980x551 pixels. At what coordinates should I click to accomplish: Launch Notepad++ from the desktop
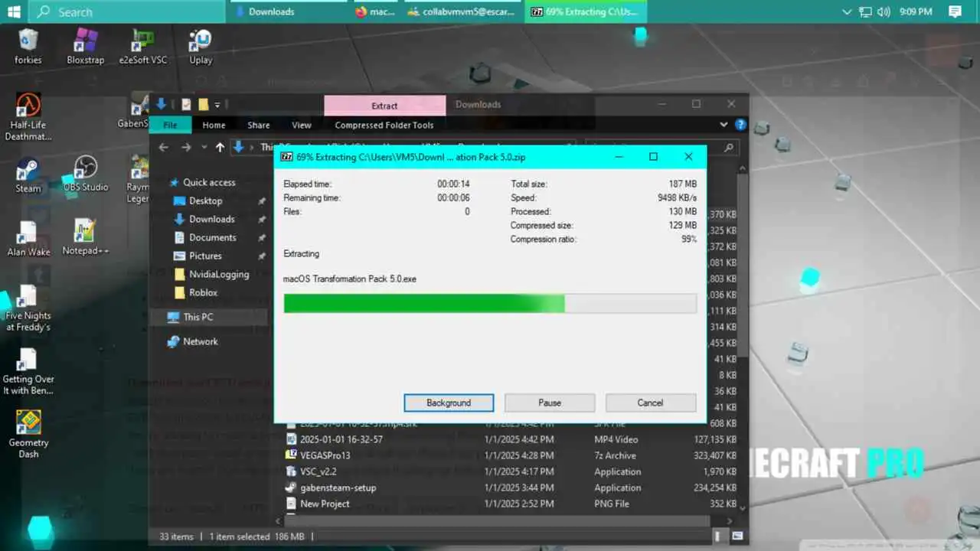point(85,237)
